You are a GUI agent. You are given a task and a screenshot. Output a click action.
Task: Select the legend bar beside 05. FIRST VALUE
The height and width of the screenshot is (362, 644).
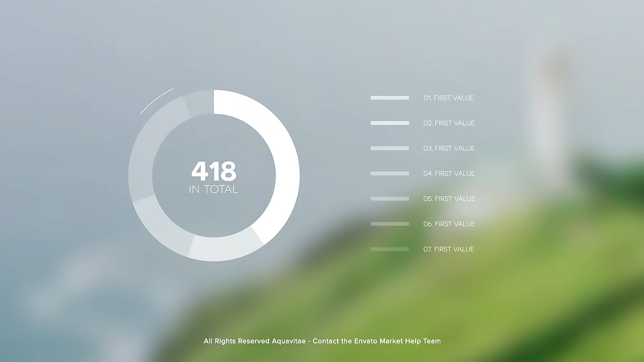tap(390, 199)
